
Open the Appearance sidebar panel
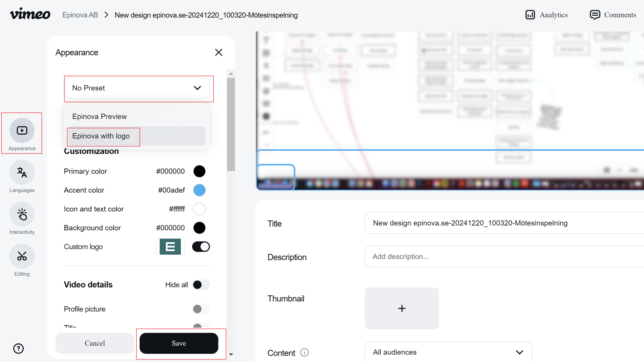pyautogui.click(x=22, y=134)
